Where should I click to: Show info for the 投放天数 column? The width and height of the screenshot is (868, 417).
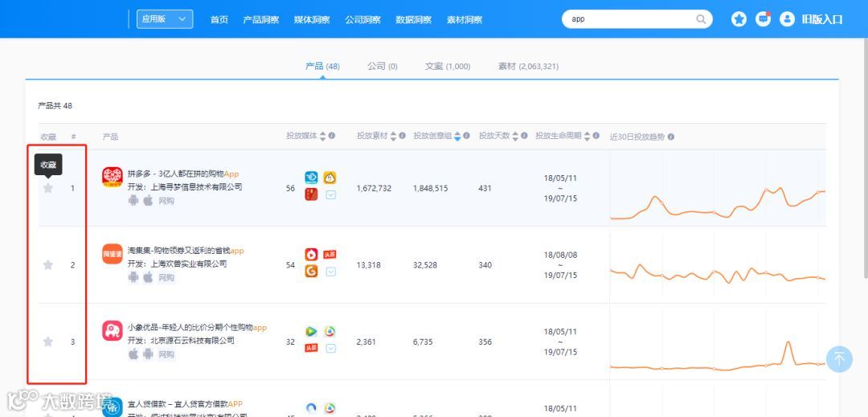coord(524,136)
